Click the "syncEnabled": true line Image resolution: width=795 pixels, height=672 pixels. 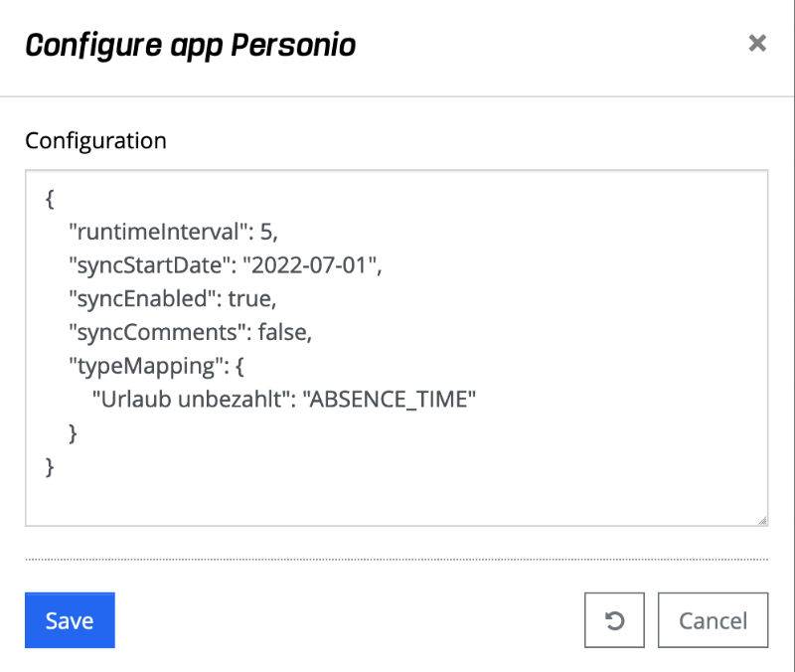pos(172,299)
